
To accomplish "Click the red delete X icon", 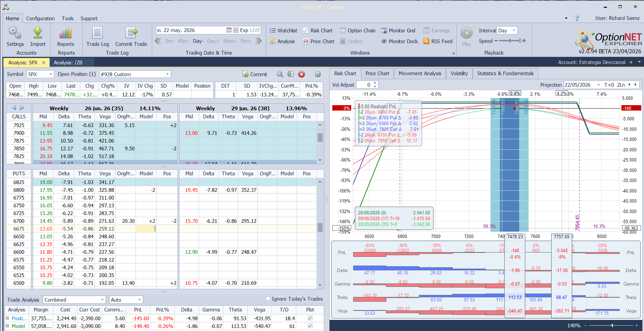I will coord(302,74).
